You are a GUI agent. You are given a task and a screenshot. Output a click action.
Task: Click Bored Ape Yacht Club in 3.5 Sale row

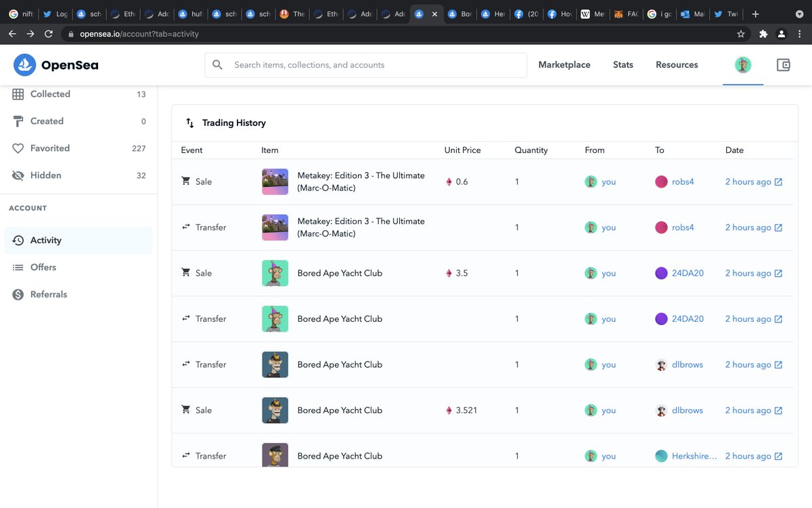340,273
